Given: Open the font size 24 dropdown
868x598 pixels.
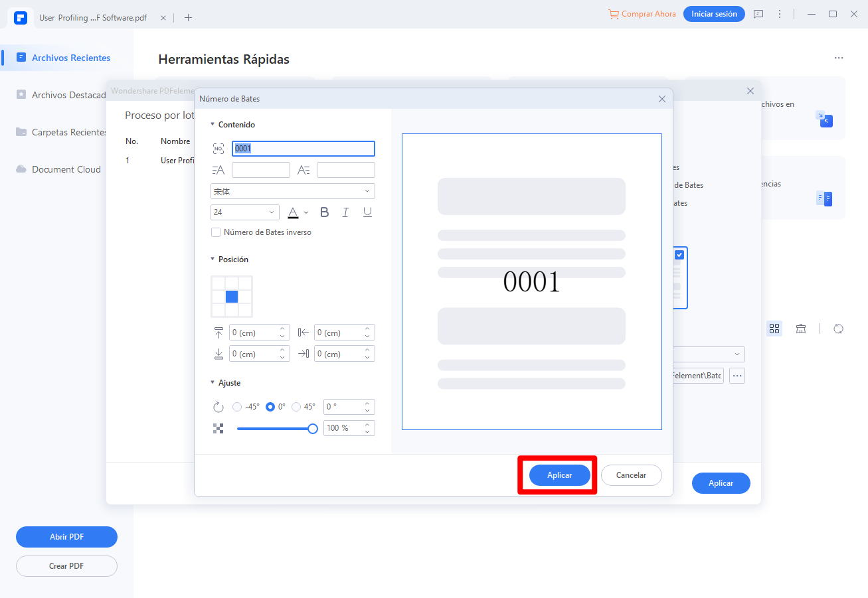Looking at the screenshot, I should pyautogui.click(x=245, y=212).
